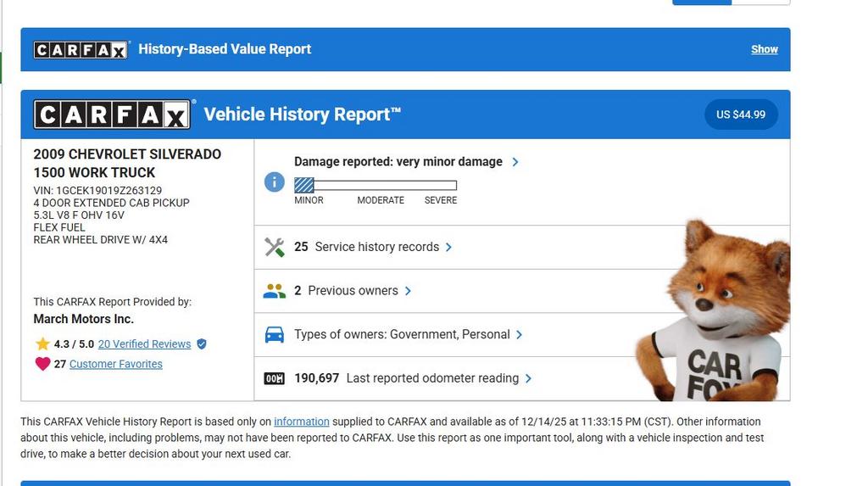Click the Car Fox mascot image

point(716,314)
